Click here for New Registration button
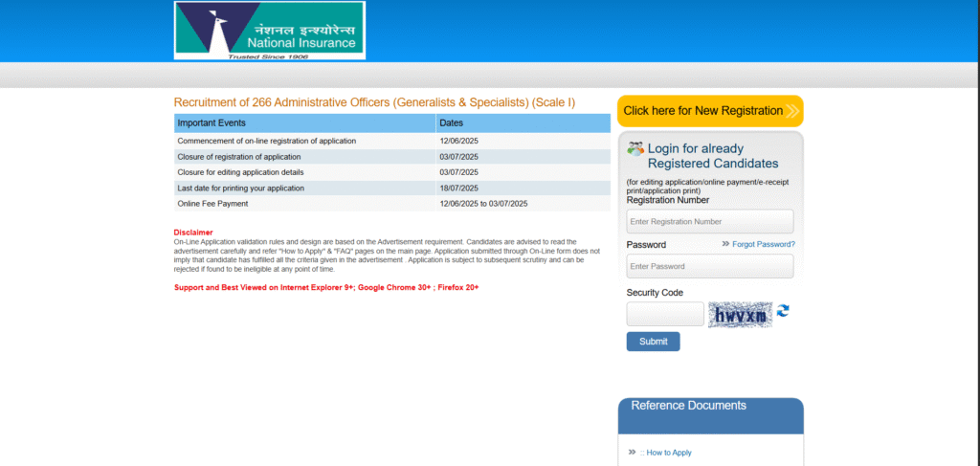The width and height of the screenshot is (980, 466). 710,111
